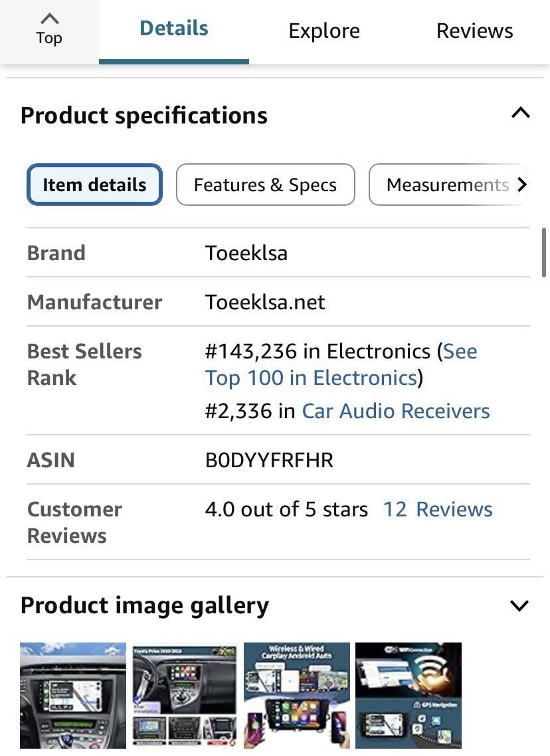Switch to the Explore tab
The height and width of the screenshot is (756, 550).
pos(324,31)
